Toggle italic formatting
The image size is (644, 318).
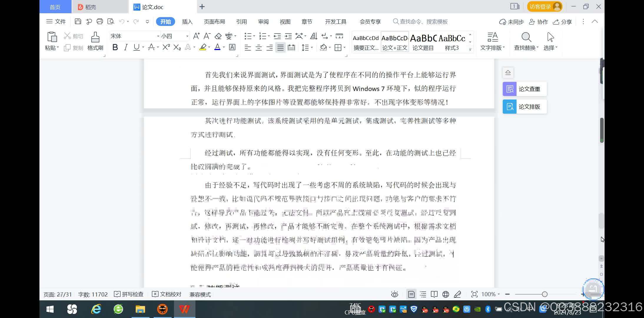click(x=125, y=47)
